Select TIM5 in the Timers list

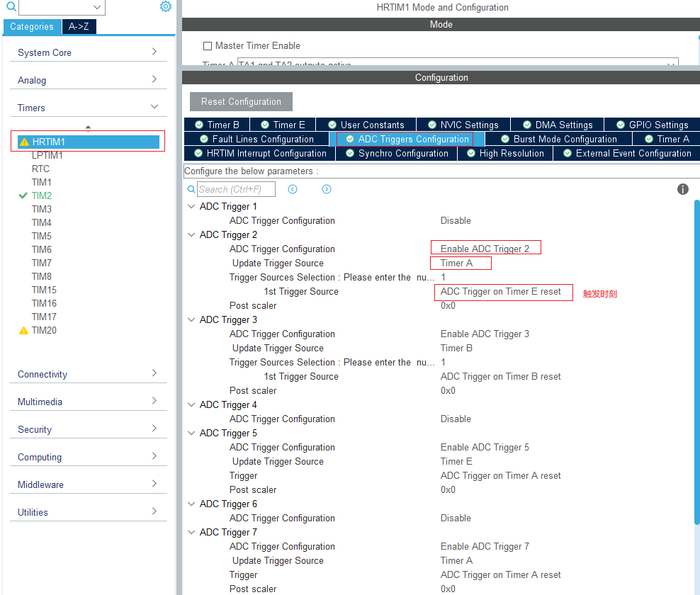(x=41, y=236)
